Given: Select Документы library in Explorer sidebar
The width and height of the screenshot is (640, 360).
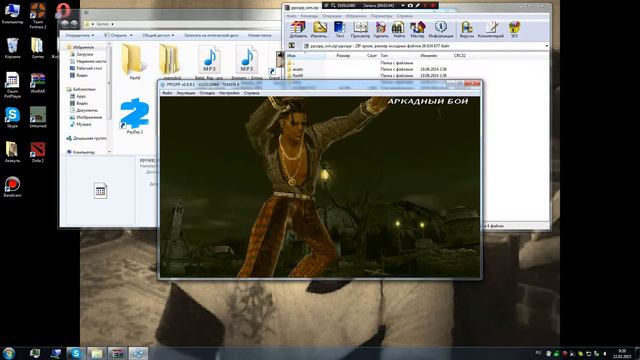Looking at the screenshot, I should (x=84, y=110).
